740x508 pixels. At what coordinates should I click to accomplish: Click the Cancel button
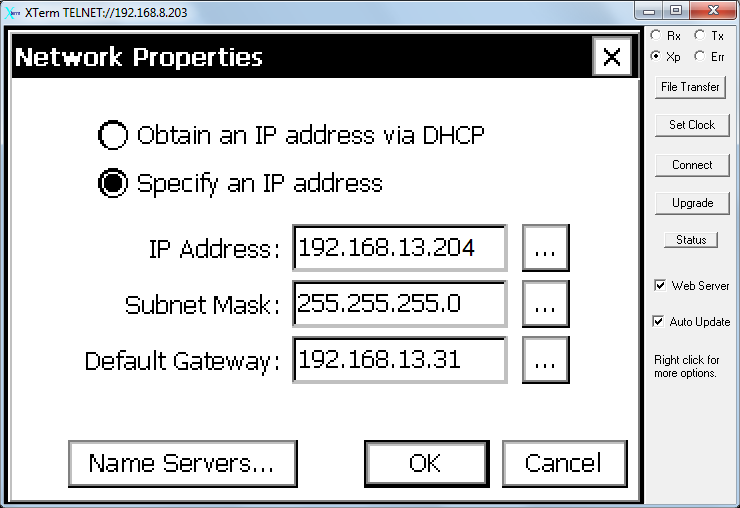(x=564, y=464)
